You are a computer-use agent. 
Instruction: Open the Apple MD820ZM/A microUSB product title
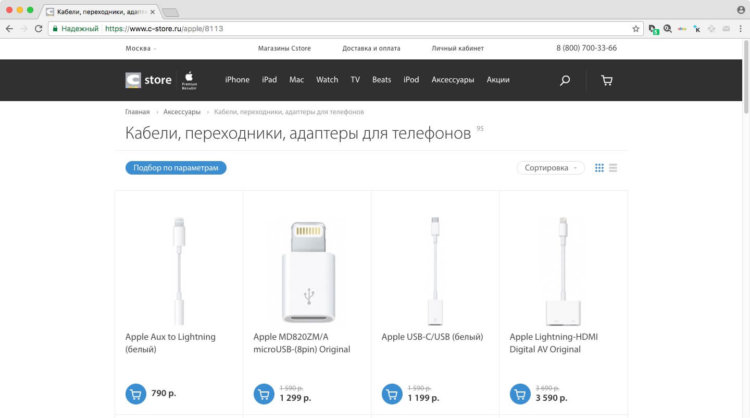pos(302,343)
